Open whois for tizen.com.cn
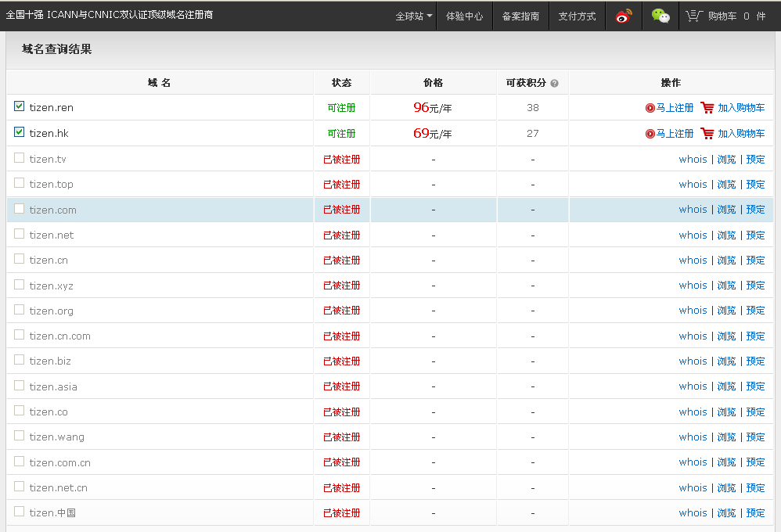 pyautogui.click(x=693, y=462)
